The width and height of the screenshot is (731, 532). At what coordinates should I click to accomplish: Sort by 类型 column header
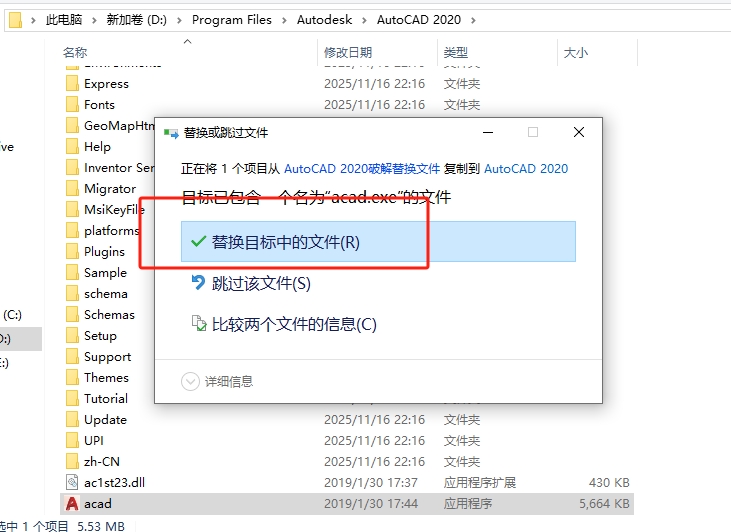[x=455, y=53]
